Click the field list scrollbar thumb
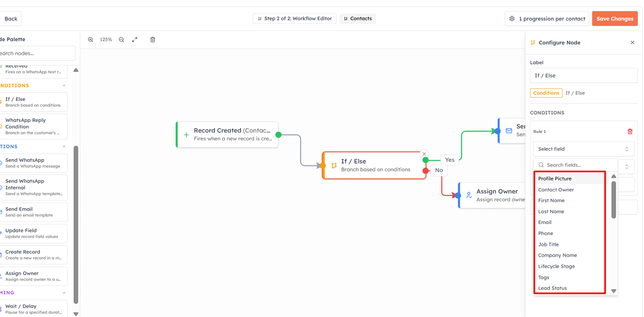Screen dimensions: 644x317 [x=614, y=200]
